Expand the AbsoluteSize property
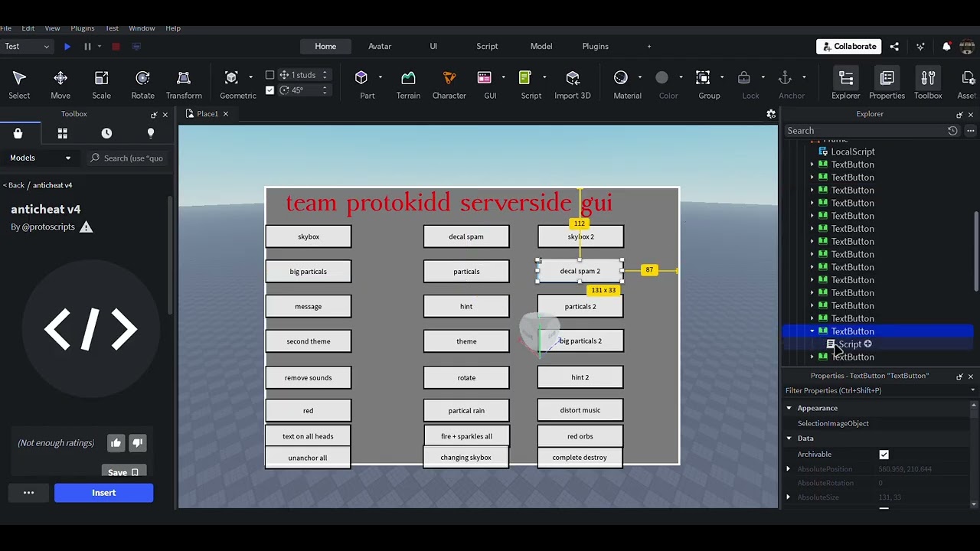Viewport: 980px width, 551px height. coord(789,497)
